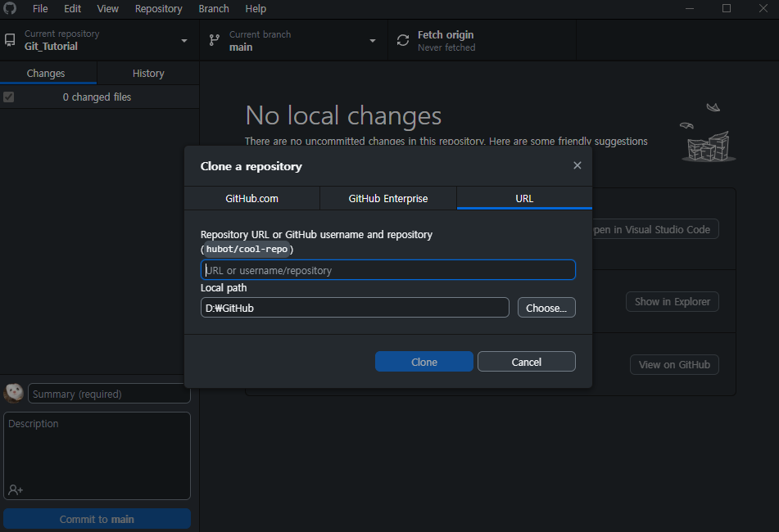Click the Choose... local path button
The image size is (779, 532).
tap(546, 307)
